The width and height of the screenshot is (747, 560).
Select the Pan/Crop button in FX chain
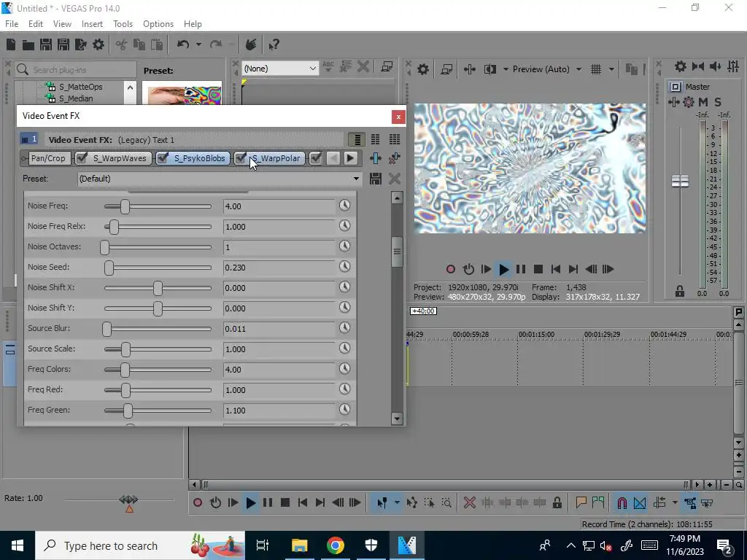point(48,158)
